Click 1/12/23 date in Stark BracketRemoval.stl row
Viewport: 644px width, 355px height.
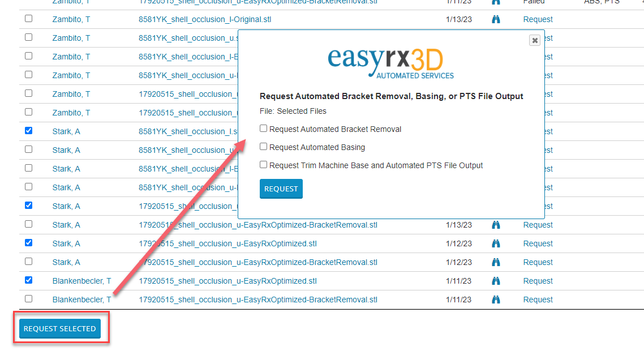(459, 262)
